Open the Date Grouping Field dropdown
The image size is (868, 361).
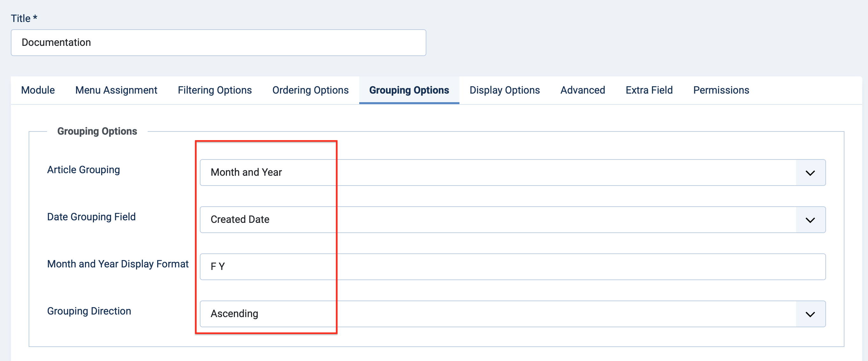[x=512, y=219]
